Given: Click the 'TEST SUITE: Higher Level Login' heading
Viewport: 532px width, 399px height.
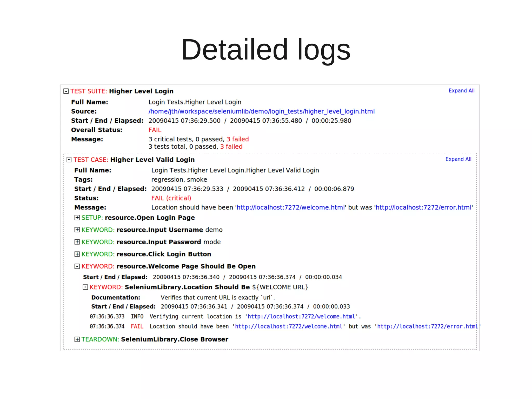Looking at the screenshot, I should 122,91.
